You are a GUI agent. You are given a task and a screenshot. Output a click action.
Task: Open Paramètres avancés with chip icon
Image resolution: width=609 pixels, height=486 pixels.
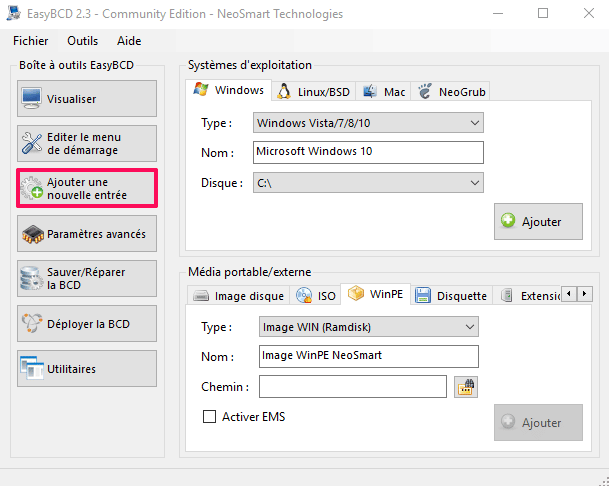click(x=87, y=233)
